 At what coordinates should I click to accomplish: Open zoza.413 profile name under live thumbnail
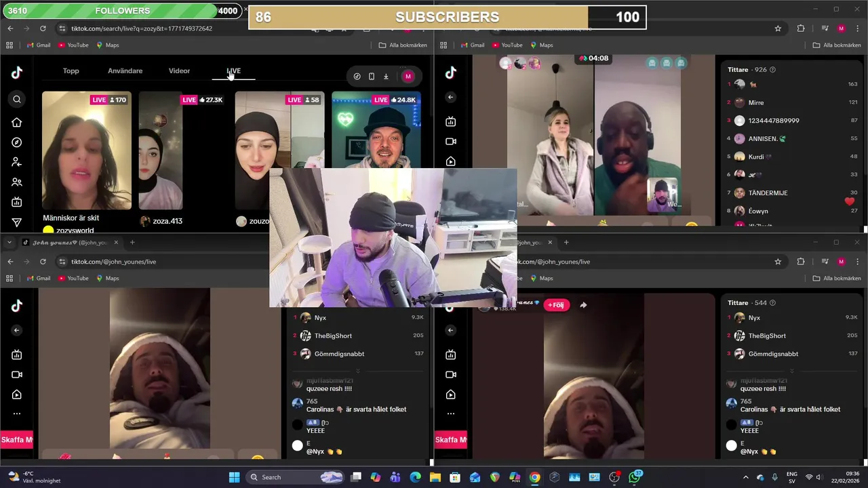[167, 221]
